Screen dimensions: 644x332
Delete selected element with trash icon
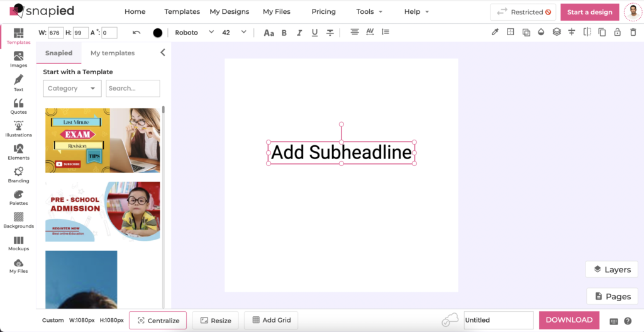tap(633, 32)
